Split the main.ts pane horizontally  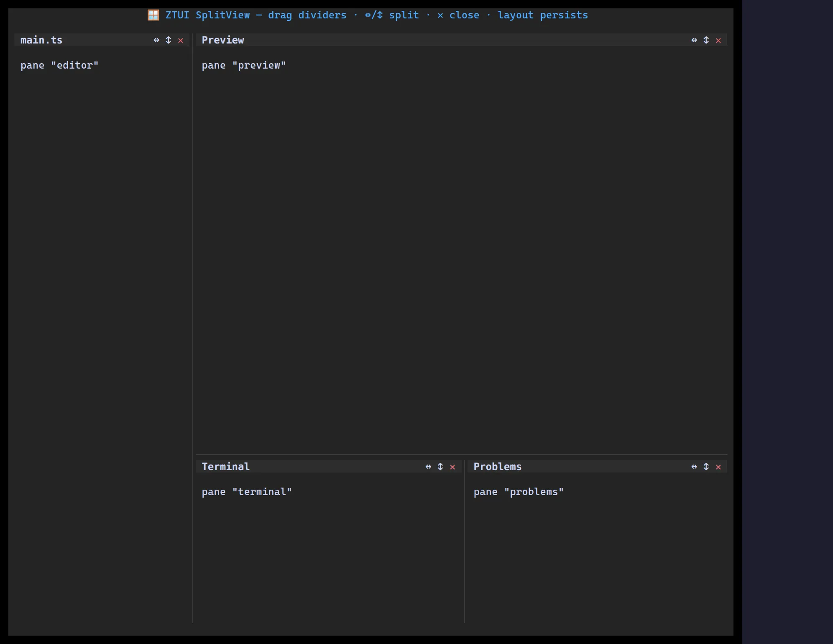pos(156,40)
